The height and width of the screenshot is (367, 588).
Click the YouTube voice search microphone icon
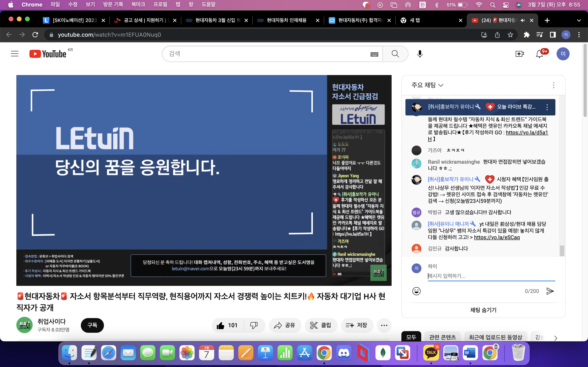click(x=420, y=54)
